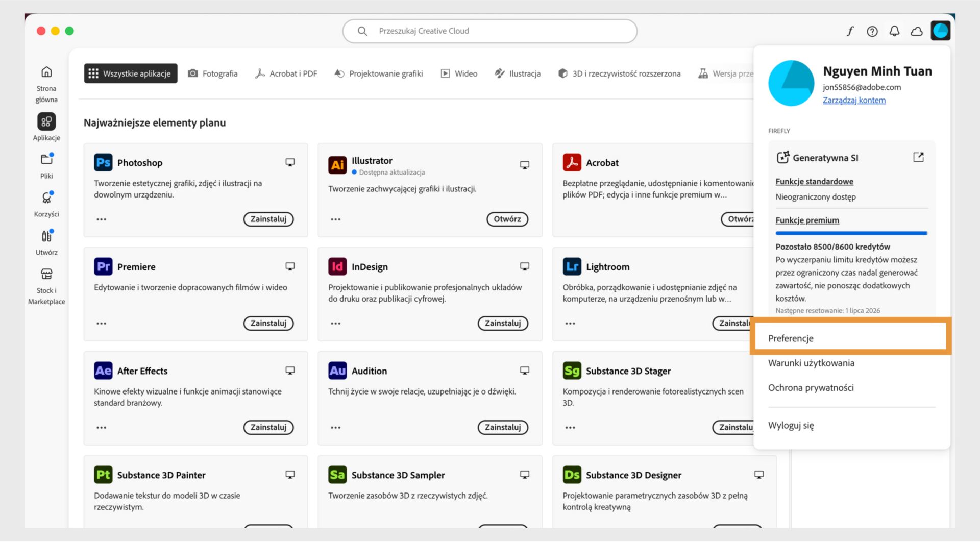
Task: Open Pliki in sidebar
Action: 46,166
